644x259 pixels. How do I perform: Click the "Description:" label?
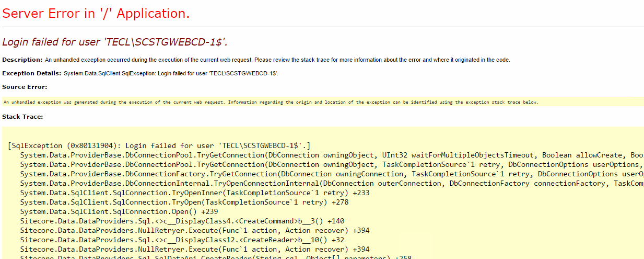coord(22,60)
